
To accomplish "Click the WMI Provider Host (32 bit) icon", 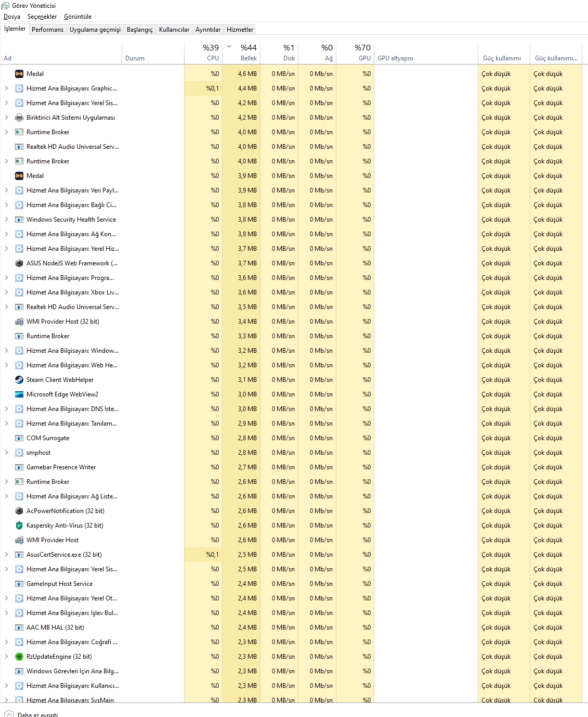I will [x=19, y=322].
